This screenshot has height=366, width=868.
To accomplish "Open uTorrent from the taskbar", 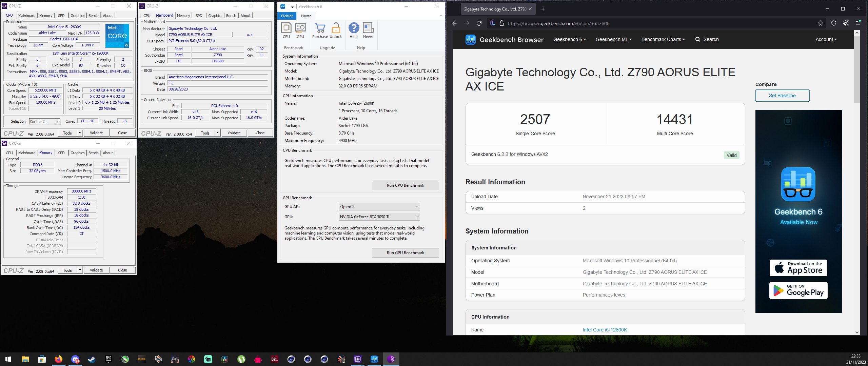I will (241, 359).
